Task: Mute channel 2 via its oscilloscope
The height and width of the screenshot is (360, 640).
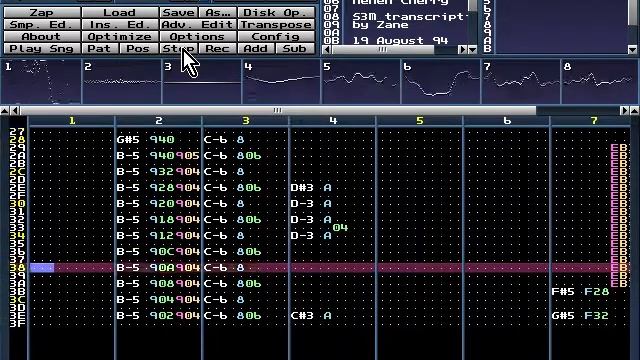Action: pos(121,81)
